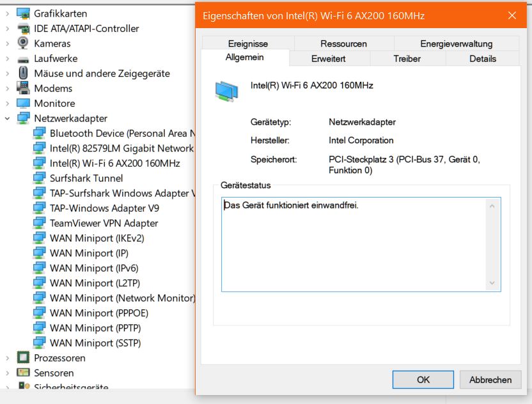Image resolution: width=532 pixels, height=404 pixels.
Task: Expand the IDE ATA/ATAPI-Controller node
Action: coord(8,29)
